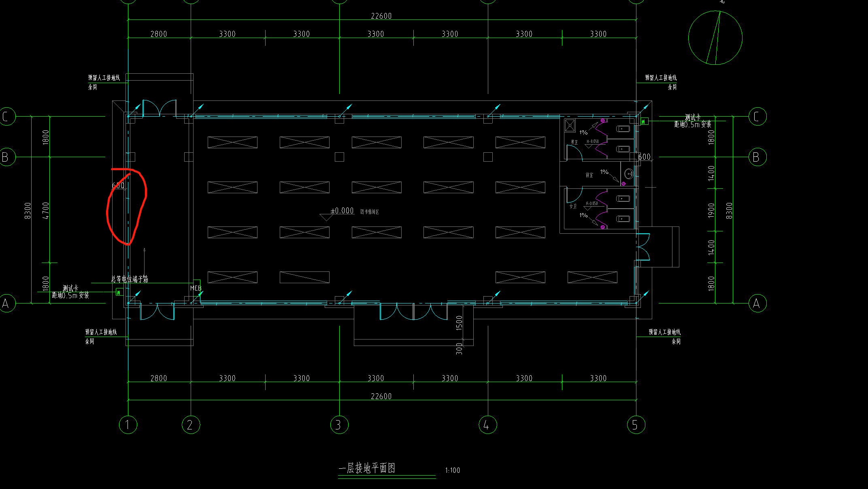Select the 4700 dimension text

[x=46, y=211]
